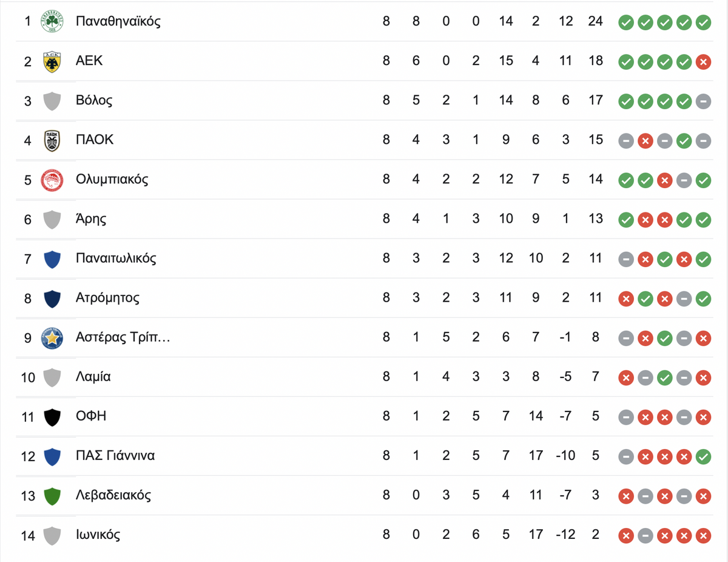Viewport: 728px width, 562px height.
Task: Open the Παναιτωλικός team link
Action: coord(116,258)
